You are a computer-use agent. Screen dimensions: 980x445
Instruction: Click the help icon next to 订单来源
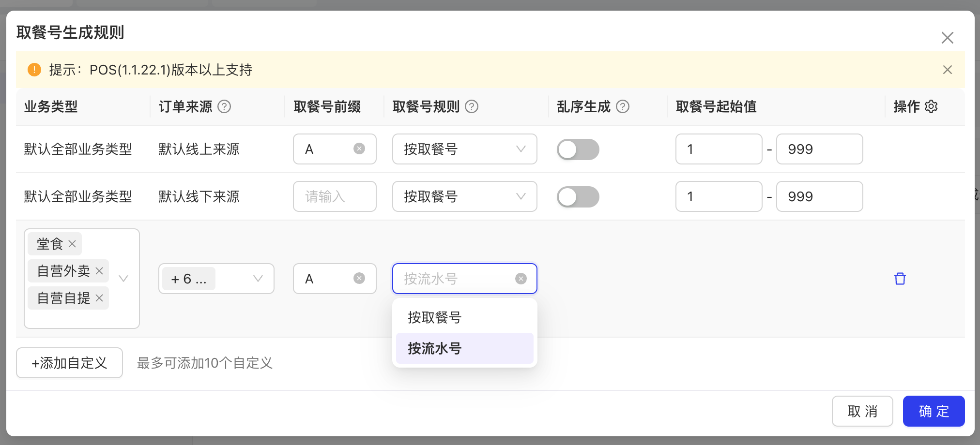click(224, 106)
